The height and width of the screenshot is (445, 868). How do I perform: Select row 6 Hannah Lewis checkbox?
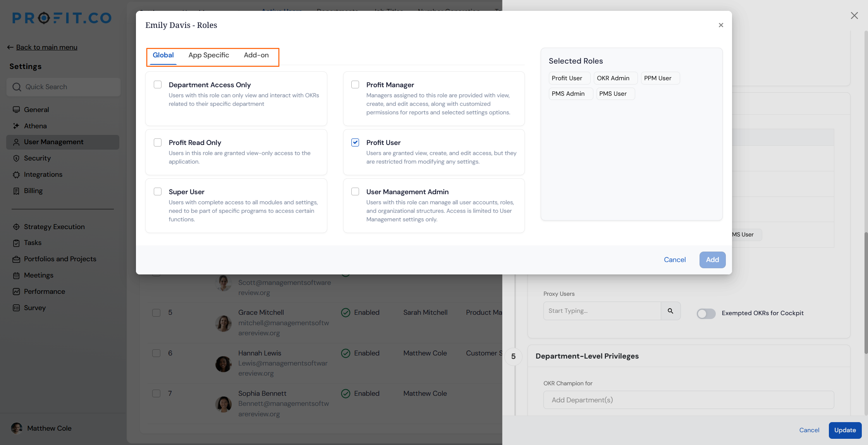(x=156, y=353)
